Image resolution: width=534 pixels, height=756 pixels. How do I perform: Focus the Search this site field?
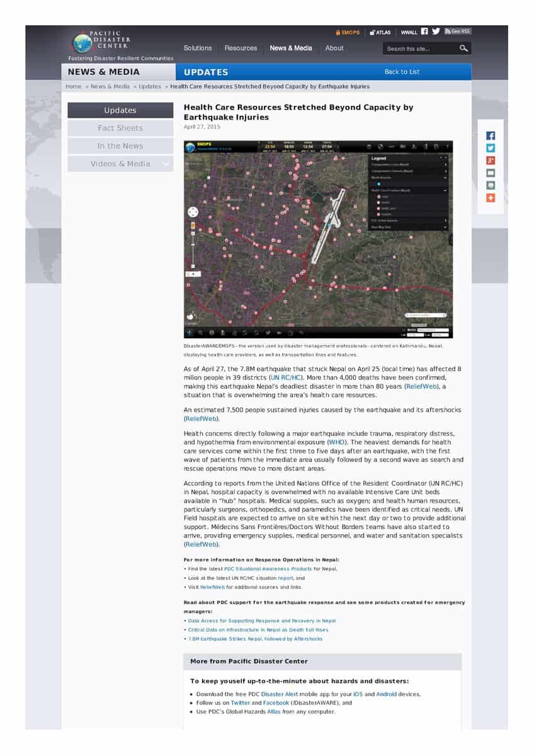coord(418,49)
